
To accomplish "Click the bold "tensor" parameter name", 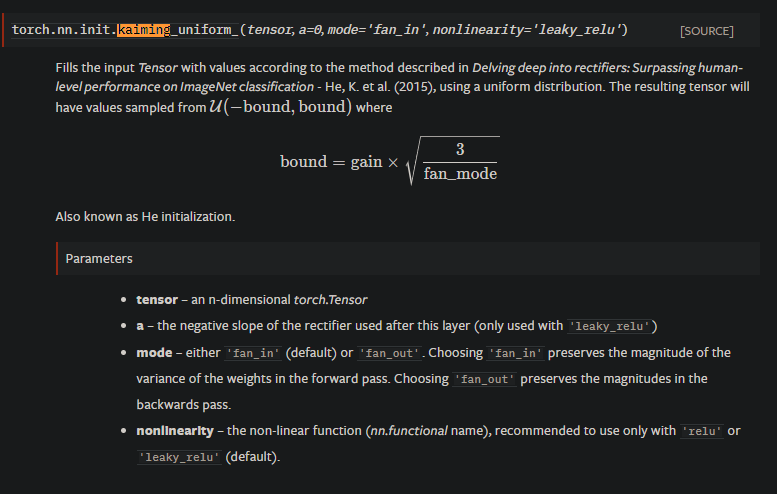I will (x=157, y=300).
